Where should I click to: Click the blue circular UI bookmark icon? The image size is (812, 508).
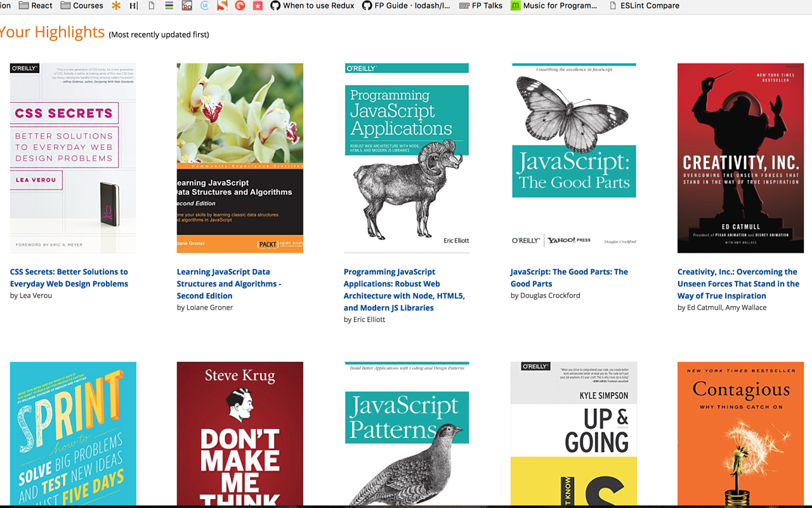[204, 6]
